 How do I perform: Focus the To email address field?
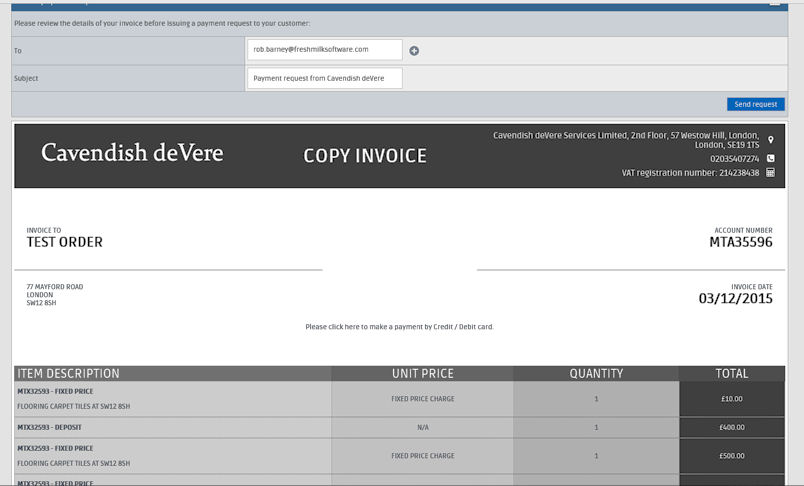pyautogui.click(x=325, y=50)
